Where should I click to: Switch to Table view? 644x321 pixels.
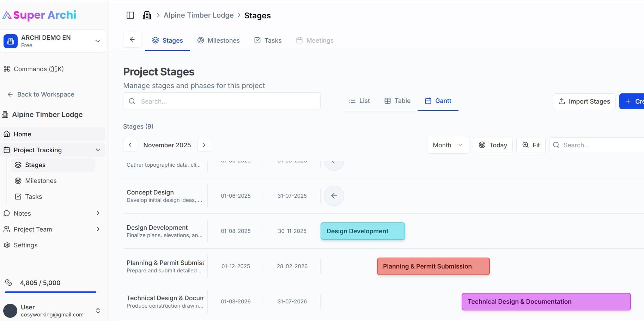click(x=397, y=101)
